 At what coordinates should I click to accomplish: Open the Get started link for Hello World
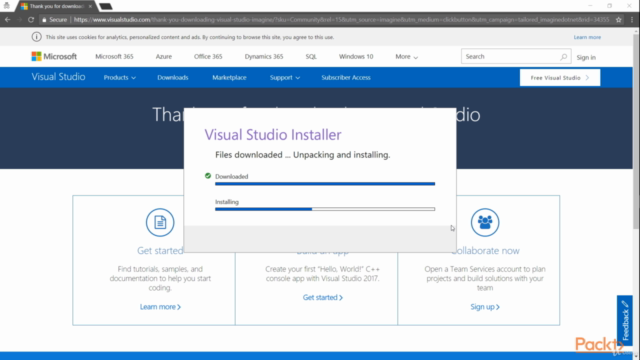(x=322, y=297)
